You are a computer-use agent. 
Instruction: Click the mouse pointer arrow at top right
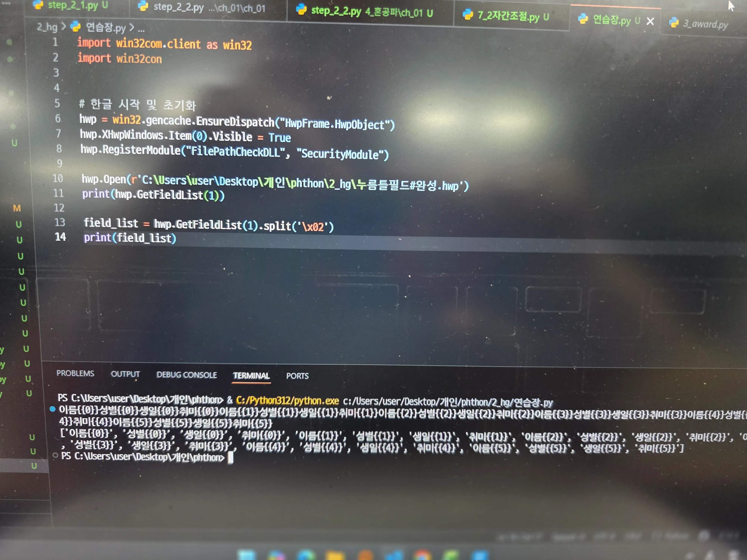(x=731, y=6)
